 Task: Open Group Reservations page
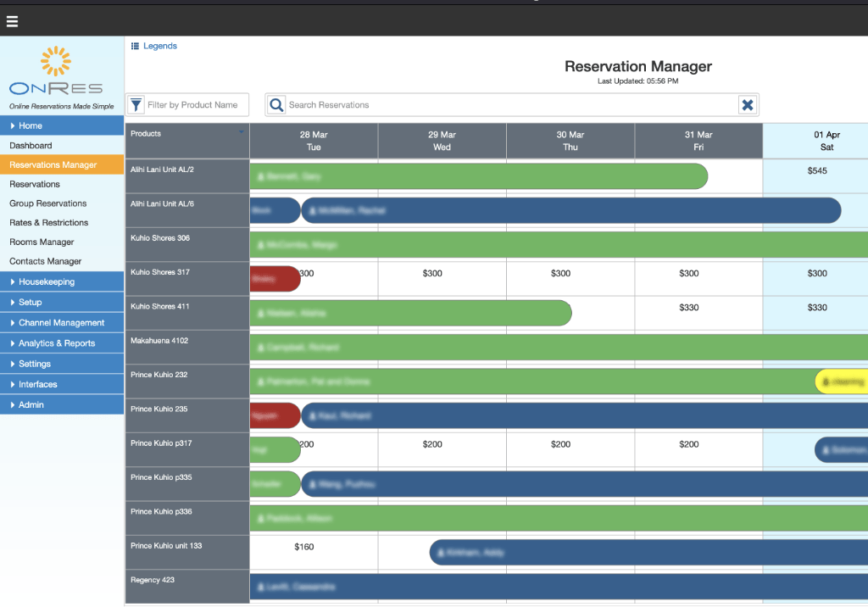[47, 203]
